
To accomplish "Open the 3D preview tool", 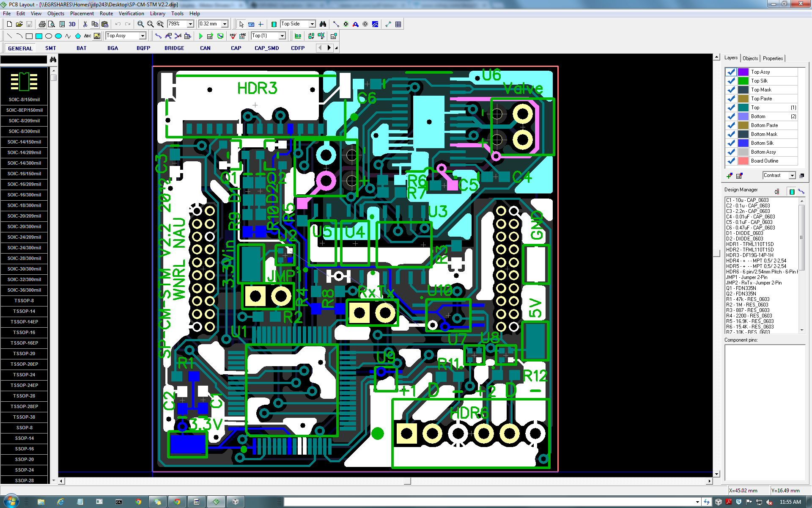I will click(72, 24).
